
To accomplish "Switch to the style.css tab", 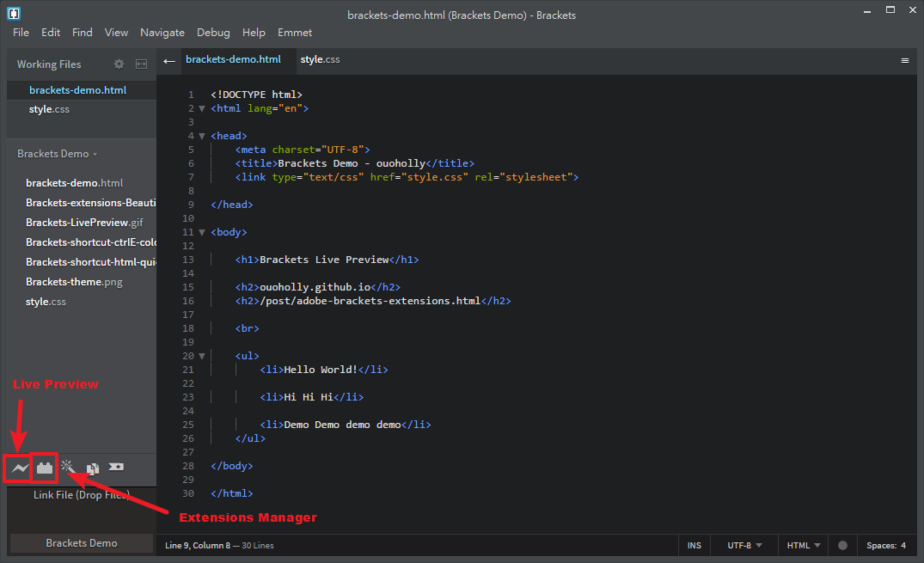I will click(320, 59).
